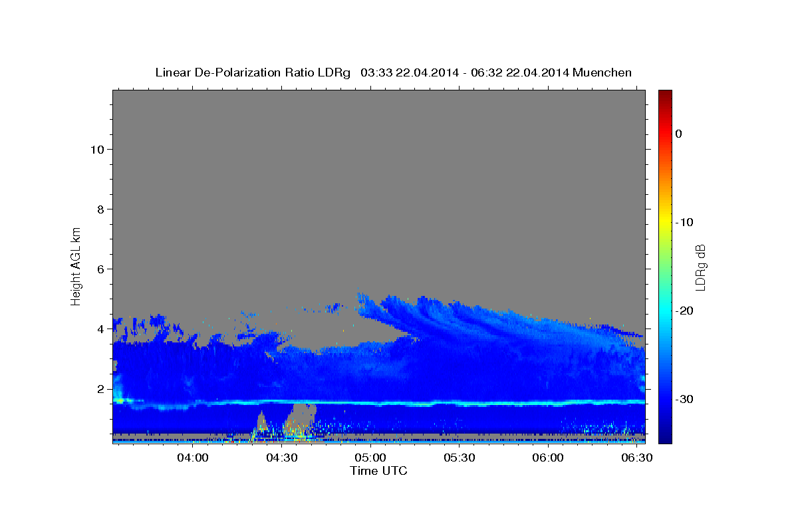Click the 05:00 time tick label
Image resolution: width=798 pixels, height=532 pixels.
pos(370,458)
